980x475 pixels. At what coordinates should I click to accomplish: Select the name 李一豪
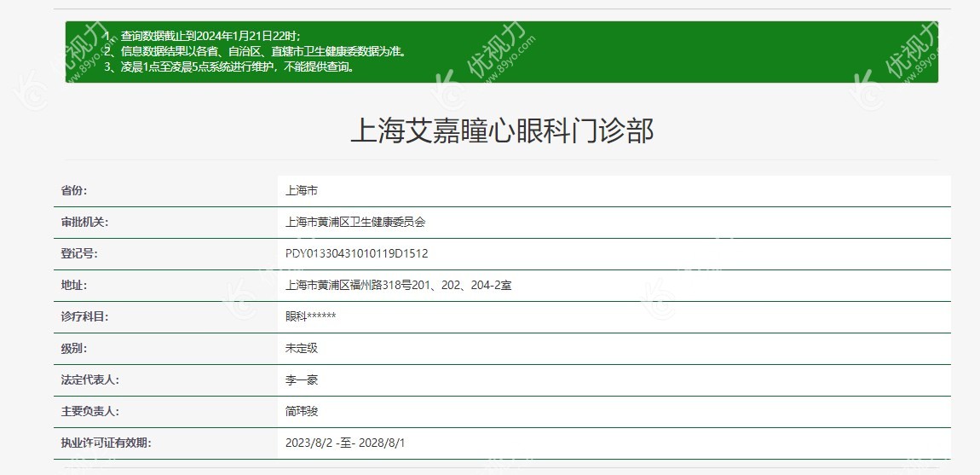click(302, 379)
